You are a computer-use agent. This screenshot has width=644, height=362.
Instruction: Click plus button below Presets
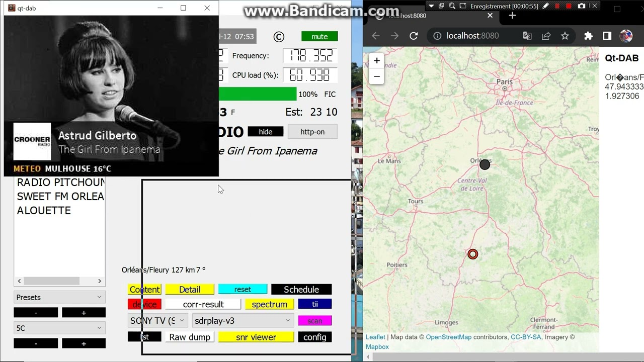coord(84,313)
